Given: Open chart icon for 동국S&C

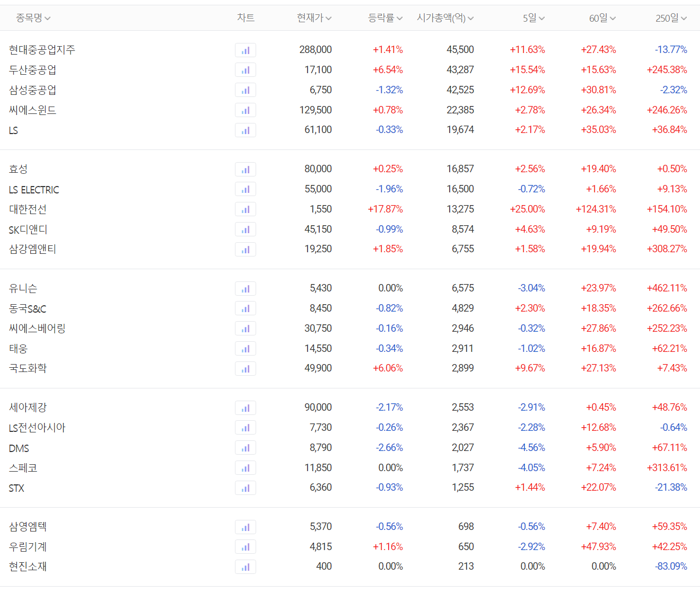Looking at the screenshot, I should point(246,308).
